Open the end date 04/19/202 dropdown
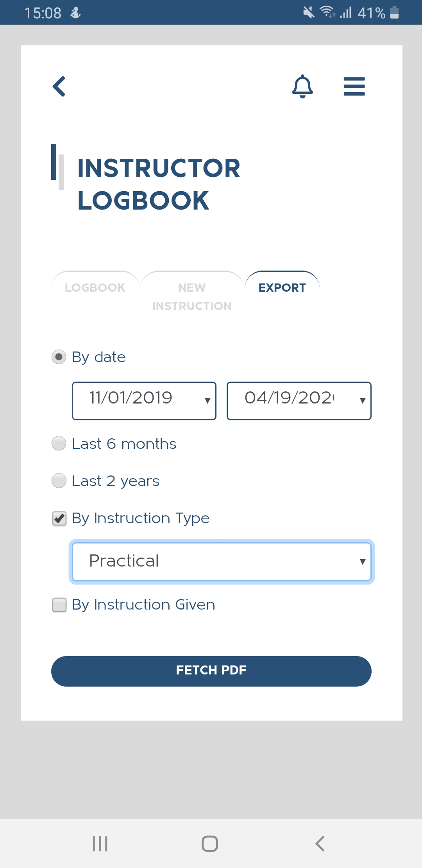Screen dimensions: 422x868 point(299,401)
